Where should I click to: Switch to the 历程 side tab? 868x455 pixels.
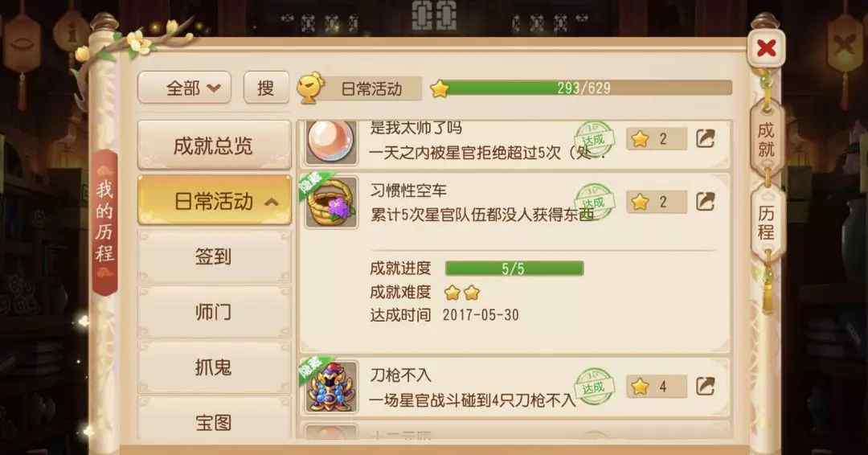(x=766, y=223)
